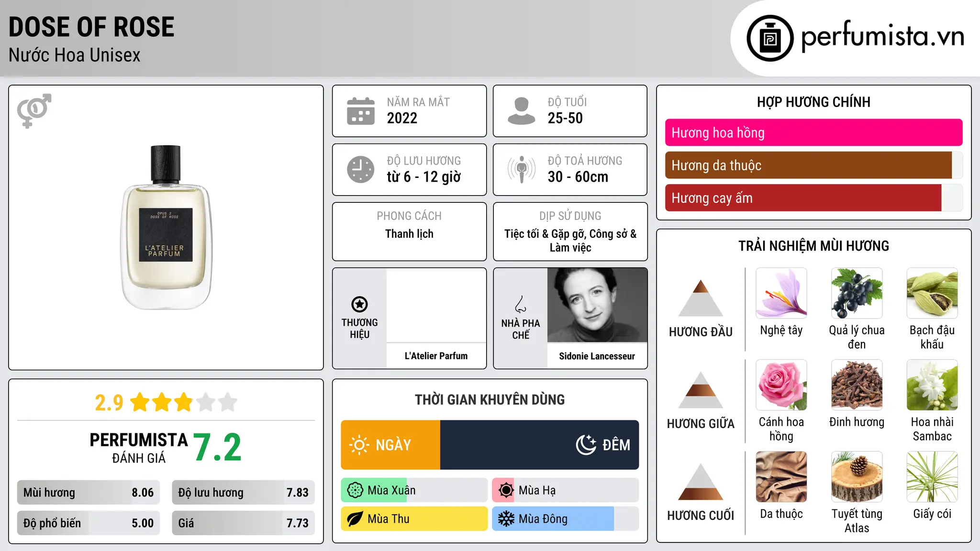Viewport: 980px width, 551px height.
Task: Click the Thời gian khuyên dùng heading
Action: click(x=490, y=400)
